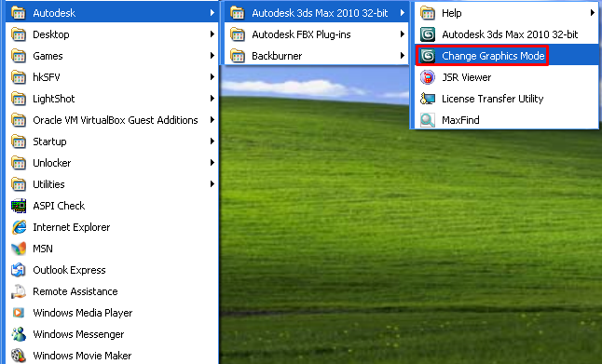Click the Autodesk FBX Plug-ins folder icon

(x=238, y=34)
